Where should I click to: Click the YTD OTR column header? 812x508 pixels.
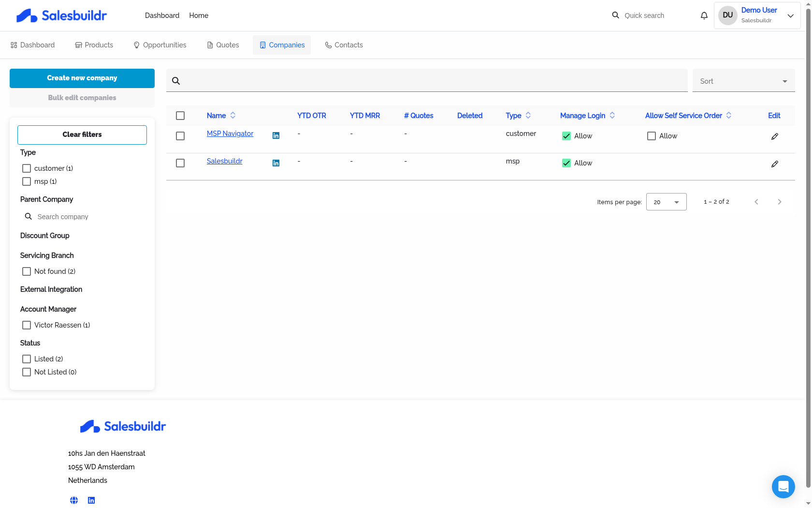point(312,116)
